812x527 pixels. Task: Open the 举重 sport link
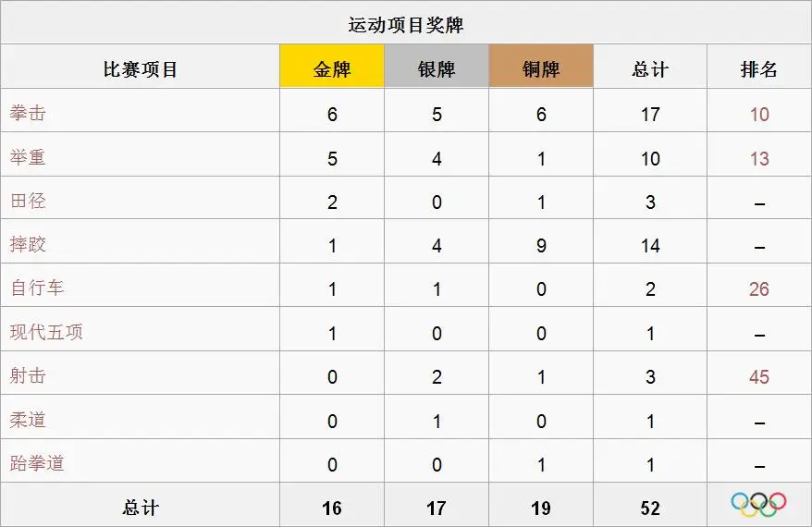point(28,157)
